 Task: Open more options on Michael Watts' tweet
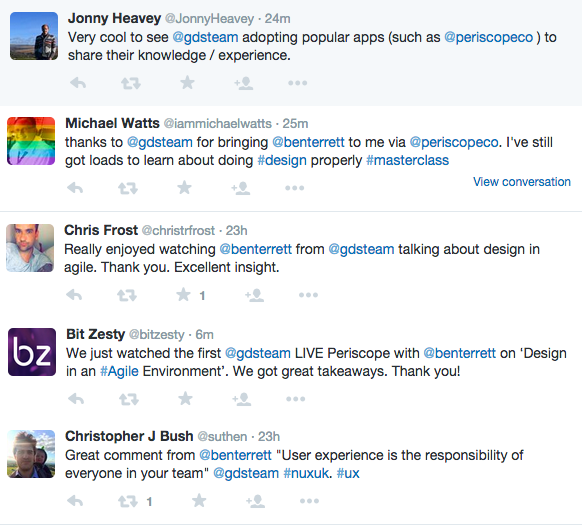tap(295, 188)
